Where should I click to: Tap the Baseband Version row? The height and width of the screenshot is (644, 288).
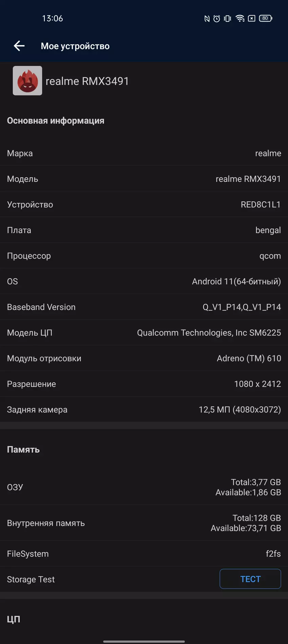(144, 307)
